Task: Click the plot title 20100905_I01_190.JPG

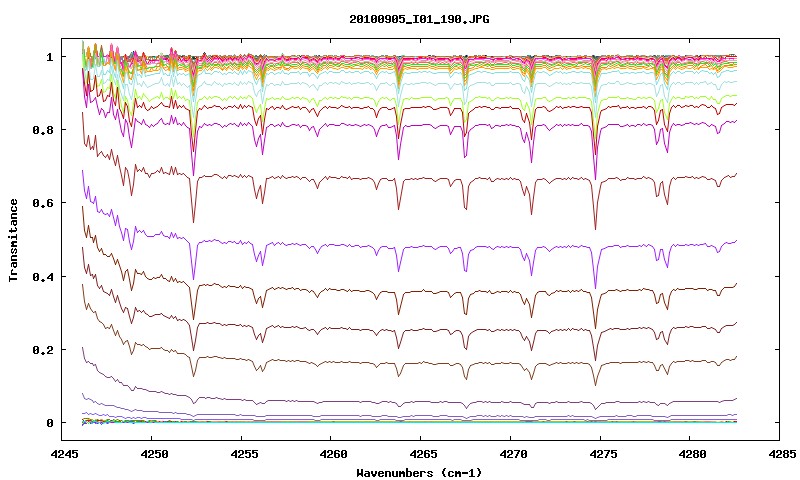Action: tap(419, 19)
